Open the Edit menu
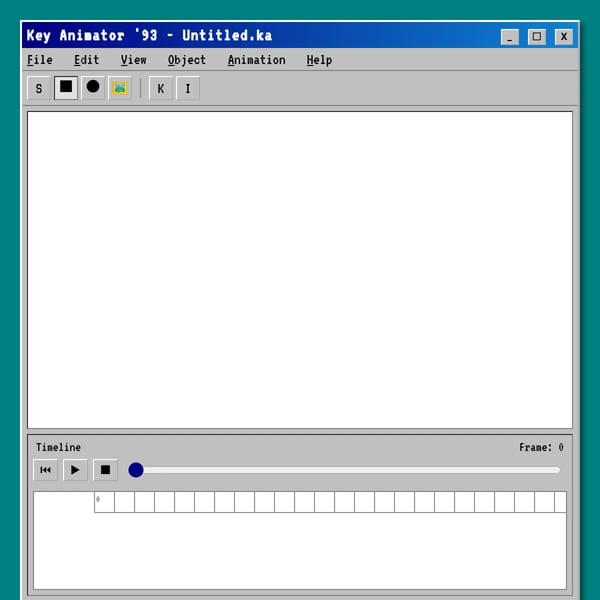The image size is (600, 600). [86, 60]
